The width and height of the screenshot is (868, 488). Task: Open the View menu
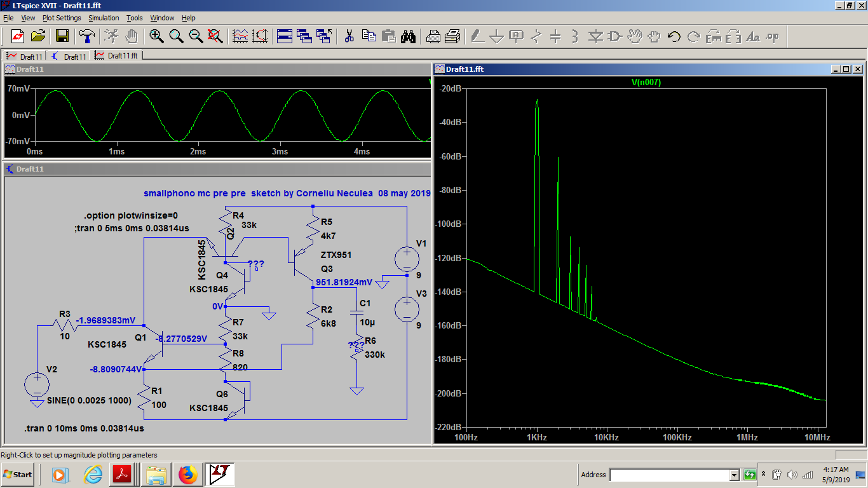pos(29,18)
